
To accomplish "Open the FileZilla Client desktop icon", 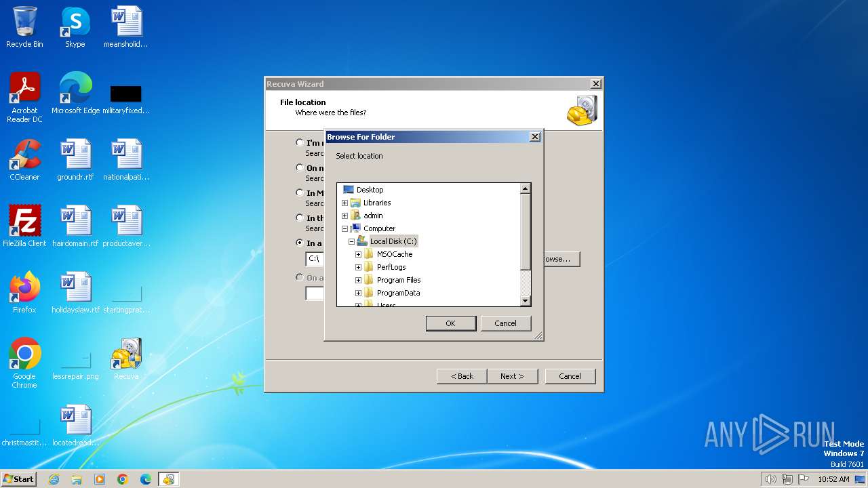I will (x=24, y=226).
